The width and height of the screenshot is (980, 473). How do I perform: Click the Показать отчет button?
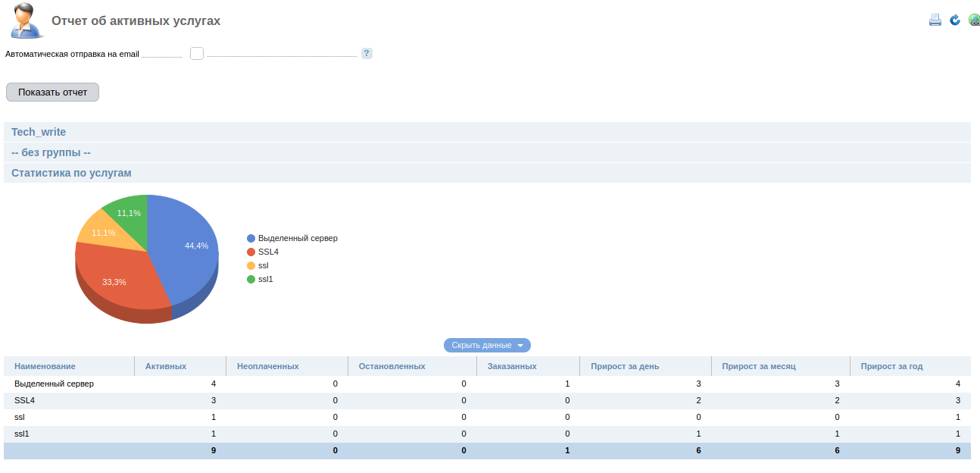[53, 92]
